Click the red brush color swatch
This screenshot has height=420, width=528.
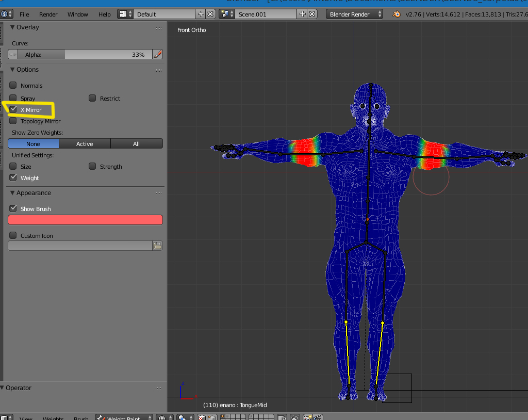tap(85, 220)
